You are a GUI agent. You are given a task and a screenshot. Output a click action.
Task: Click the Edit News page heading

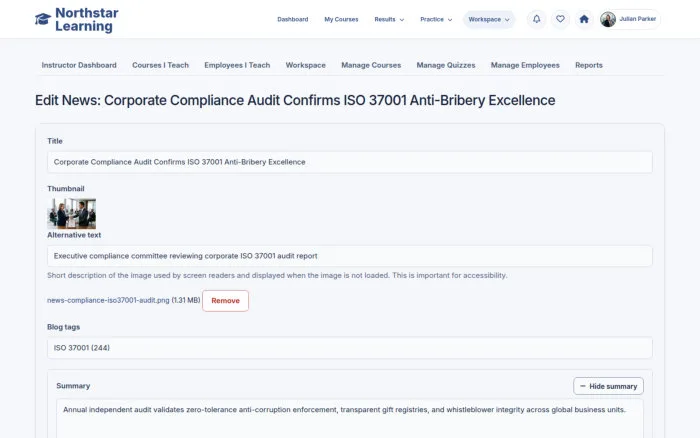click(x=295, y=100)
